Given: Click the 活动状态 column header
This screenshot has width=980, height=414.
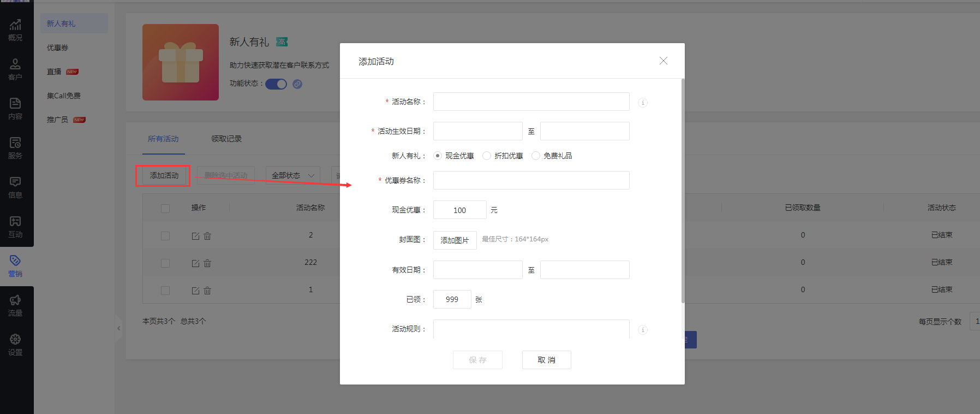Looking at the screenshot, I should click(942, 208).
